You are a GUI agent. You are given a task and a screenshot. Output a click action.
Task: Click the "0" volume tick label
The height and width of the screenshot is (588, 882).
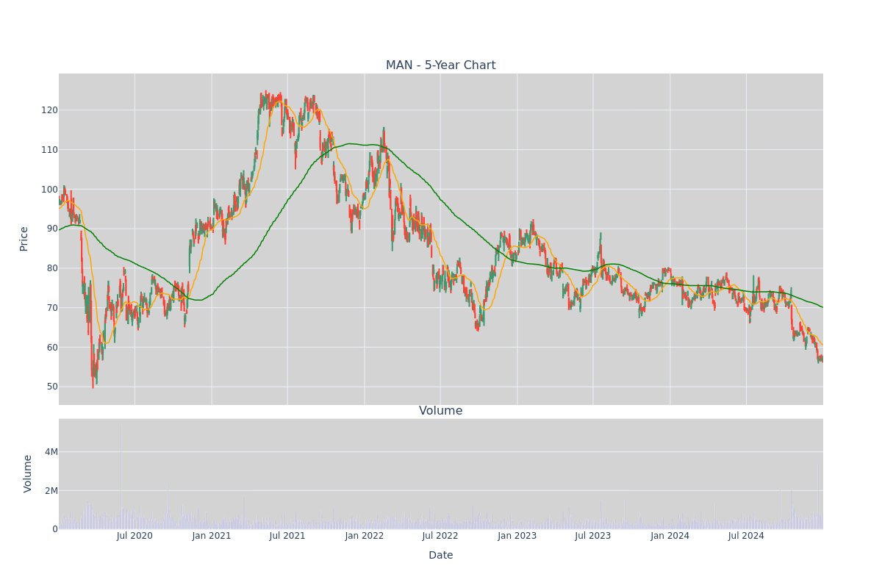click(55, 529)
